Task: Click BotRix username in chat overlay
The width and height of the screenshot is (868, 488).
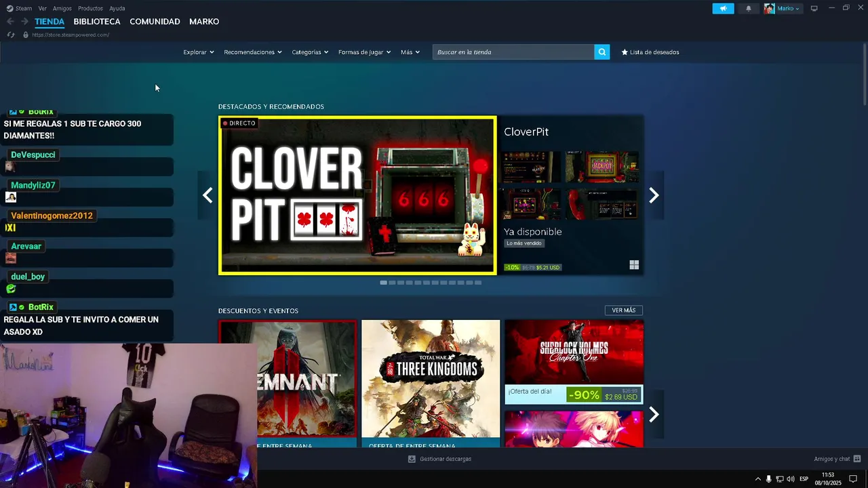Action: point(41,307)
